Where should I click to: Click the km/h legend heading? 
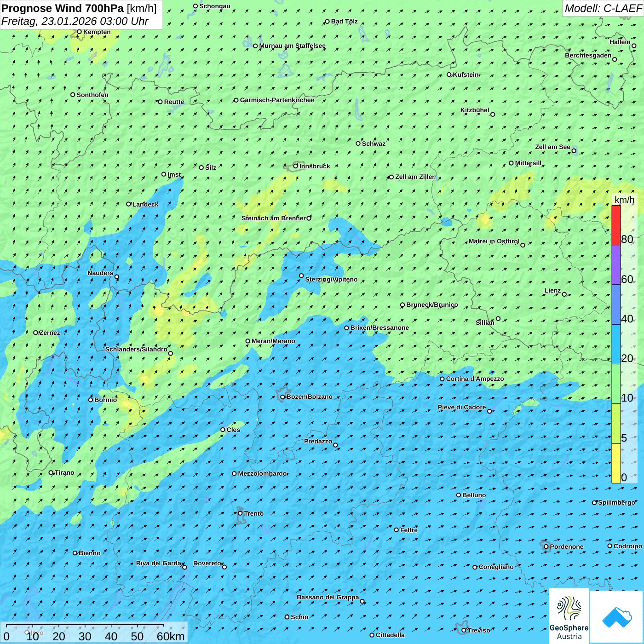624,200
